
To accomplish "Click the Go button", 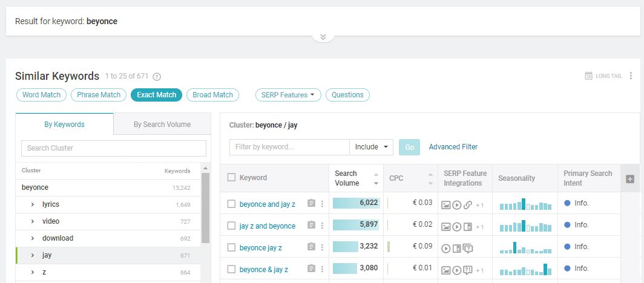I will pyautogui.click(x=410, y=147).
